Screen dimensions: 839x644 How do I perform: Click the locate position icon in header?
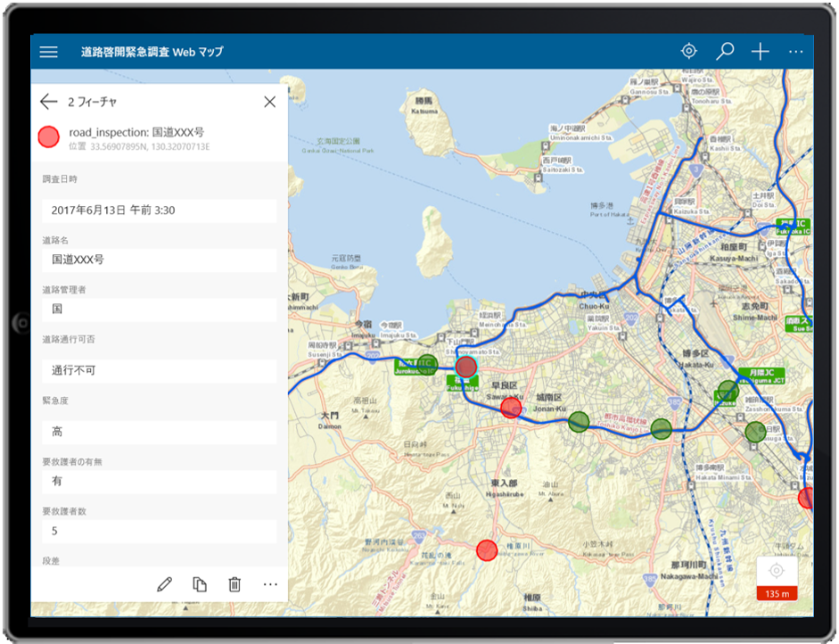click(x=688, y=51)
